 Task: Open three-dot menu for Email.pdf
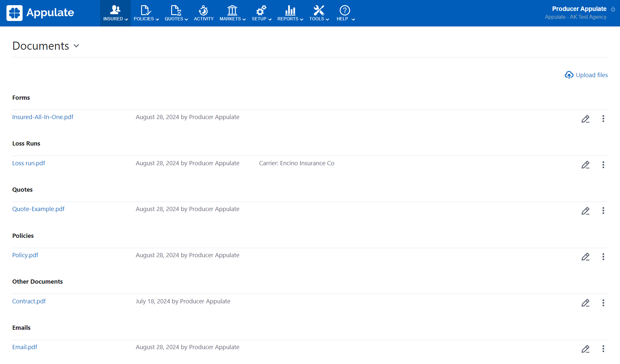click(x=603, y=349)
